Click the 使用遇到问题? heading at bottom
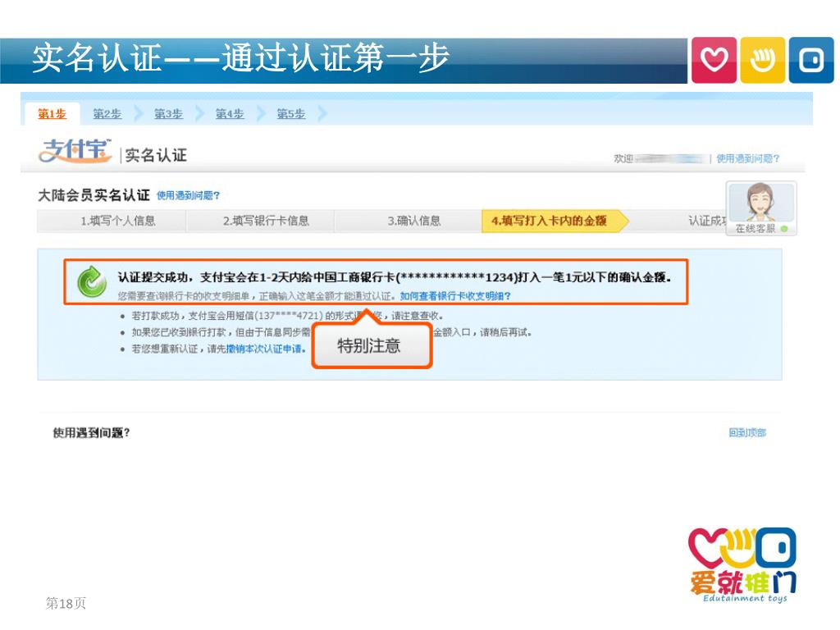This screenshot has width=840, height=630. [91, 433]
